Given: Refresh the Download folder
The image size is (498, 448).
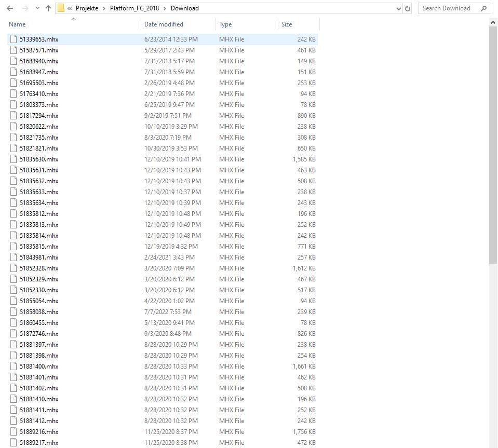Looking at the screenshot, I should point(408,9).
